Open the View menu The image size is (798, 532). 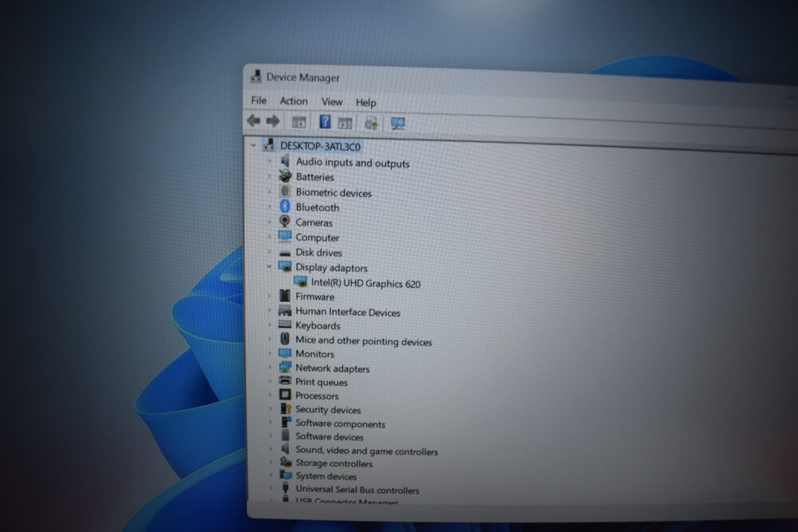(x=332, y=102)
